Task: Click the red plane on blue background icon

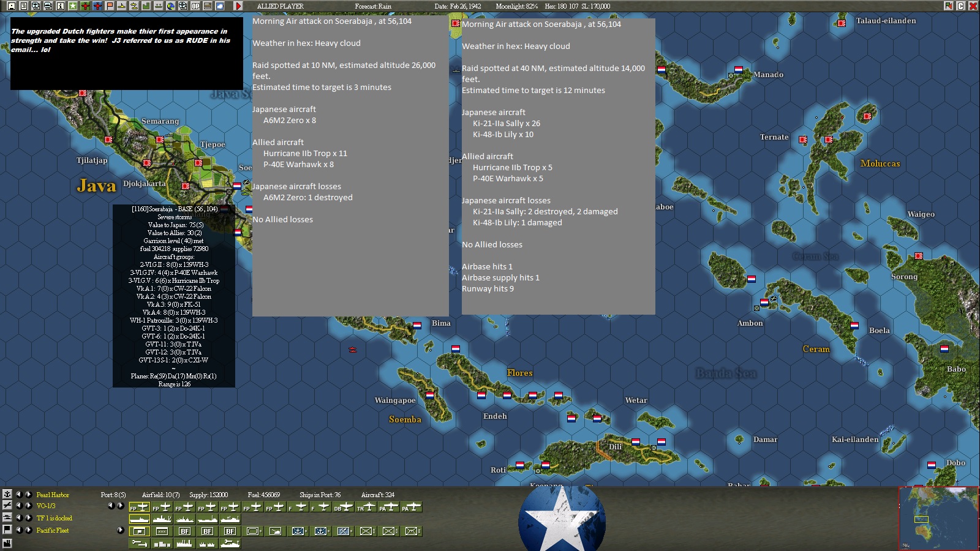Action: tap(97, 6)
